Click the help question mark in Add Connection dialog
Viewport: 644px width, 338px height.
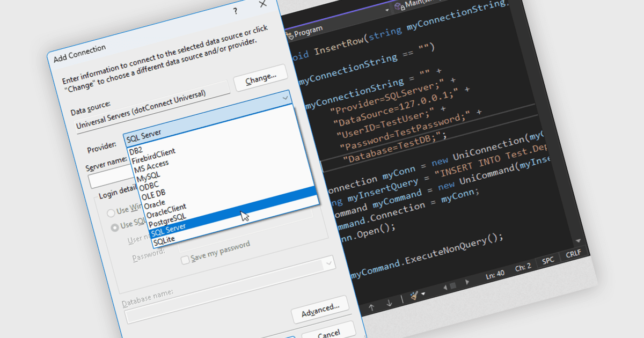click(235, 10)
